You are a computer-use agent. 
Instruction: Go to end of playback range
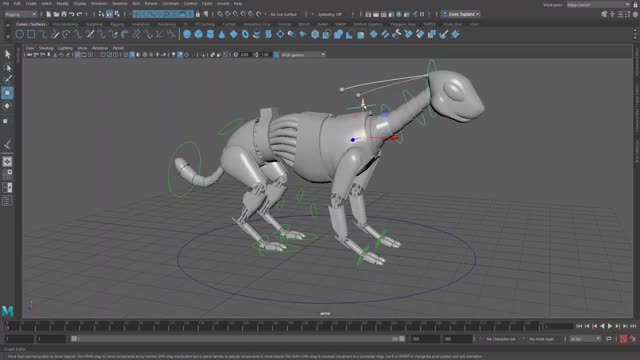pyautogui.click(x=633, y=326)
